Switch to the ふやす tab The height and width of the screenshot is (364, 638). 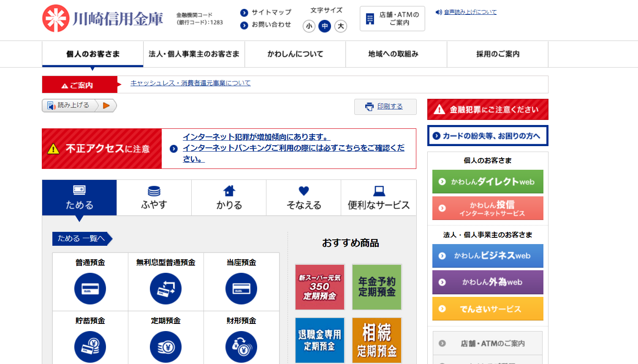click(x=154, y=198)
